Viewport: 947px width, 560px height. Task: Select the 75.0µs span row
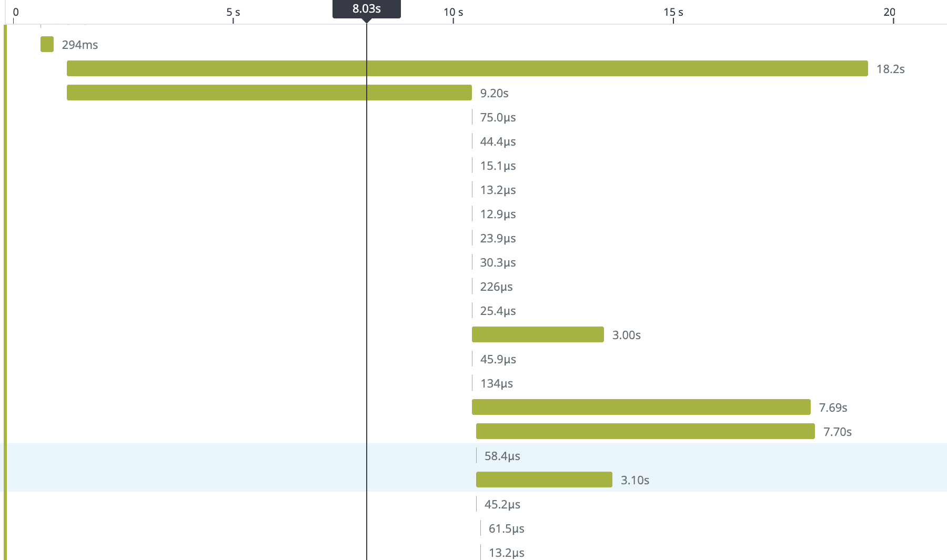click(497, 117)
